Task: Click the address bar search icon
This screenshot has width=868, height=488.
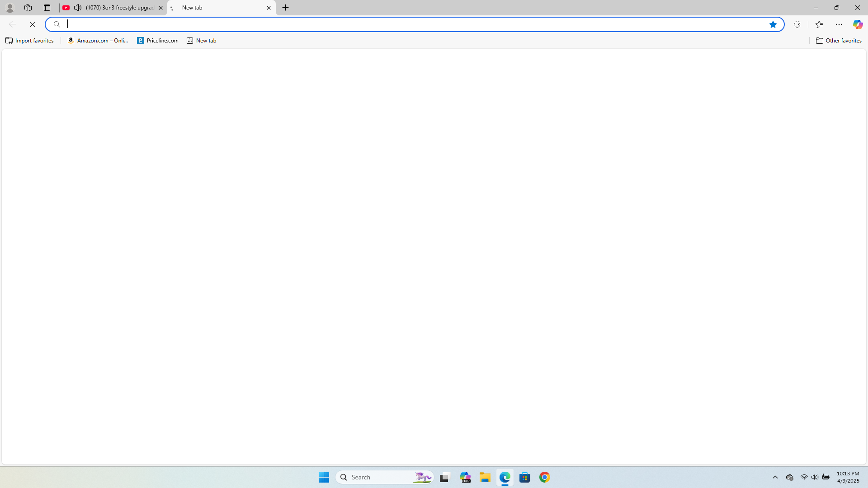Action: (x=57, y=24)
